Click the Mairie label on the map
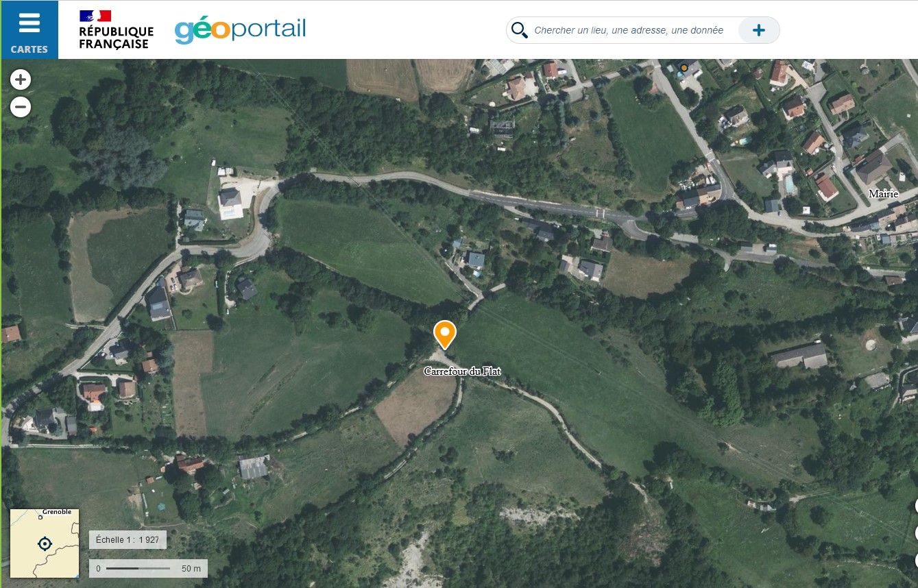 [x=883, y=194]
